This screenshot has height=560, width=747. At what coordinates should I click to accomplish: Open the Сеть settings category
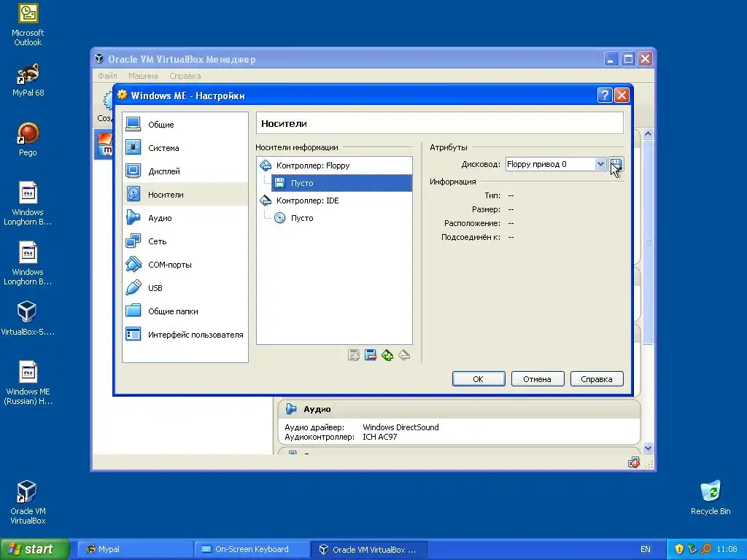coord(185,241)
